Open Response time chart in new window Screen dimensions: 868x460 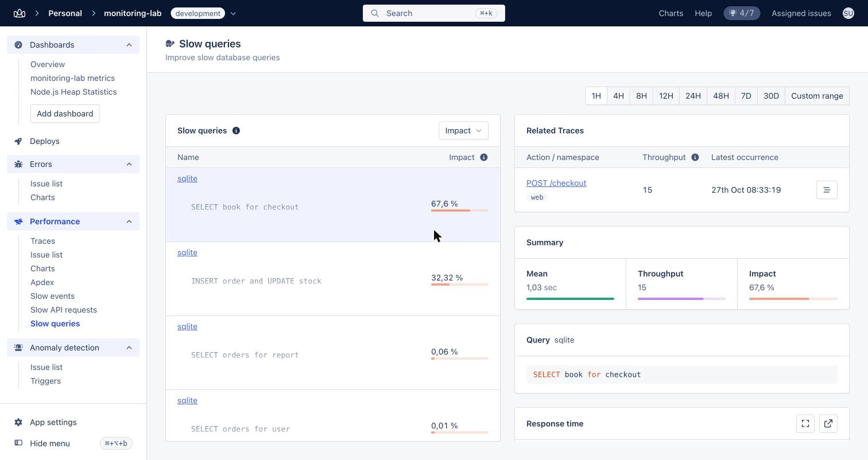point(828,424)
